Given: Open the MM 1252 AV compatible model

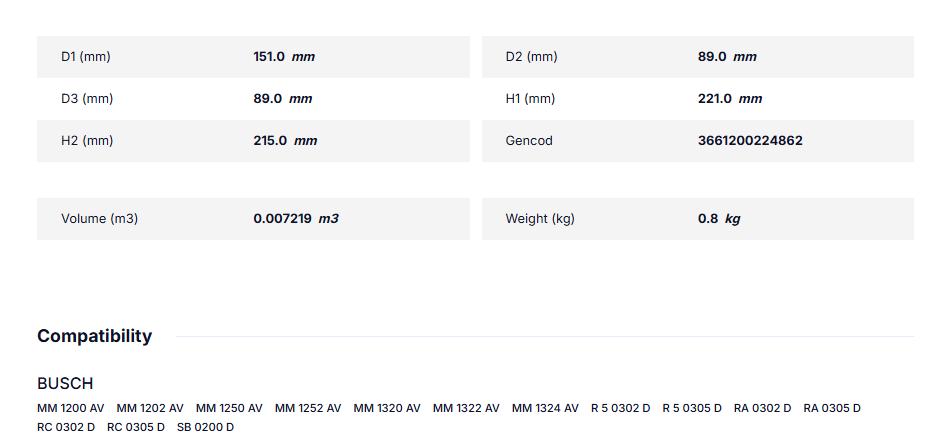Looking at the screenshot, I should pos(308,408).
